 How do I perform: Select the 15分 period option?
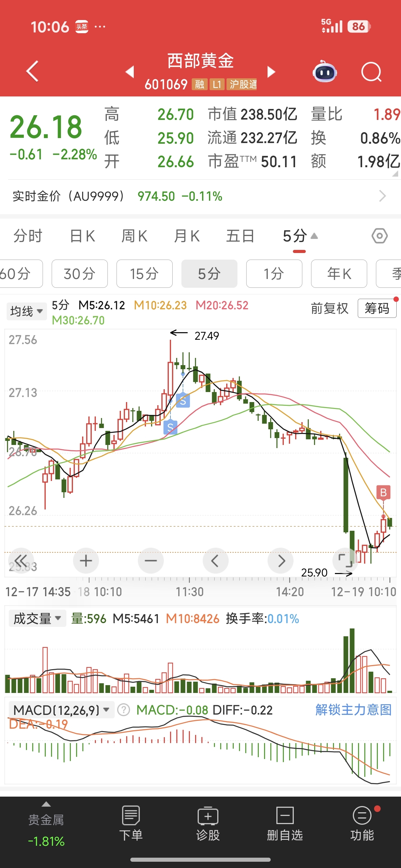144,274
